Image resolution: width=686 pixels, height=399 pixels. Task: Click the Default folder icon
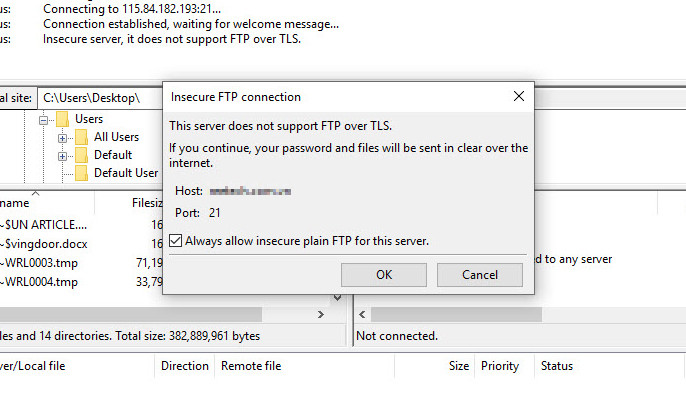click(81, 155)
